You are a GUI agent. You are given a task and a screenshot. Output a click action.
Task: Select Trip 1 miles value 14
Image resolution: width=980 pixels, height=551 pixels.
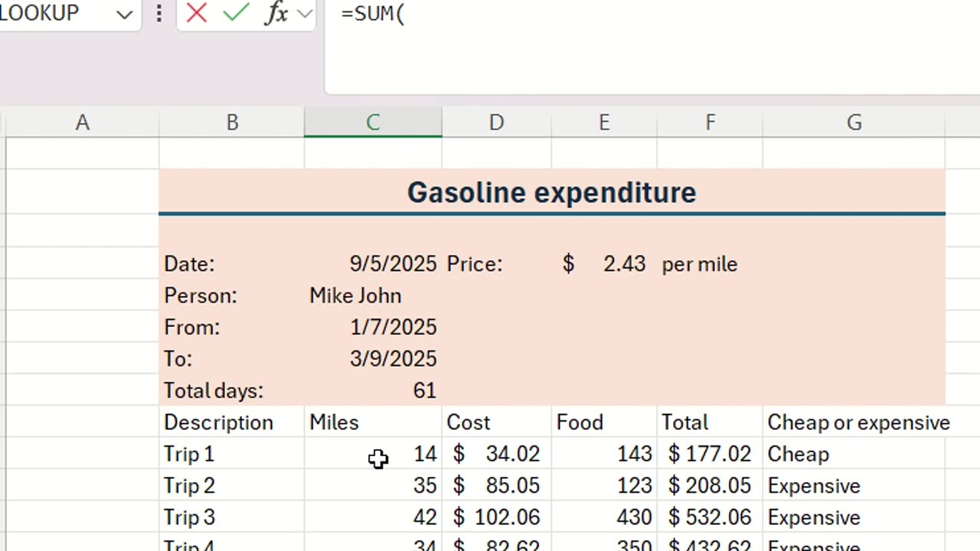click(x=373, y=455)
